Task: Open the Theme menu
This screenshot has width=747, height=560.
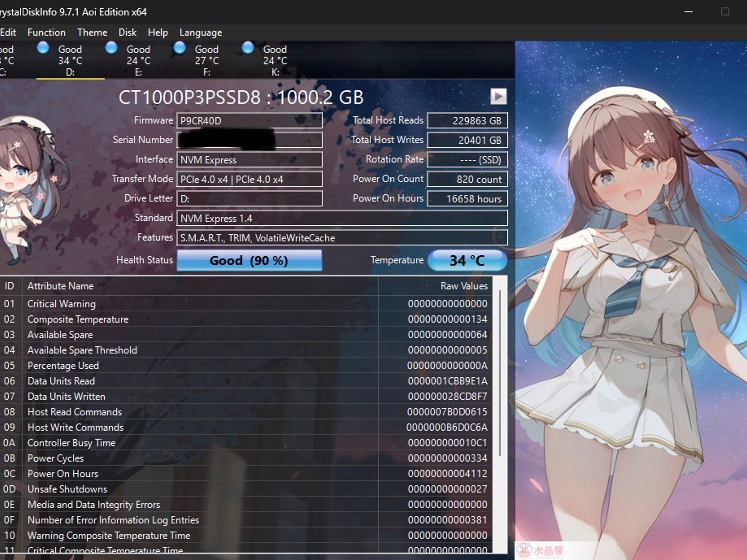Action: pos(92,32)
